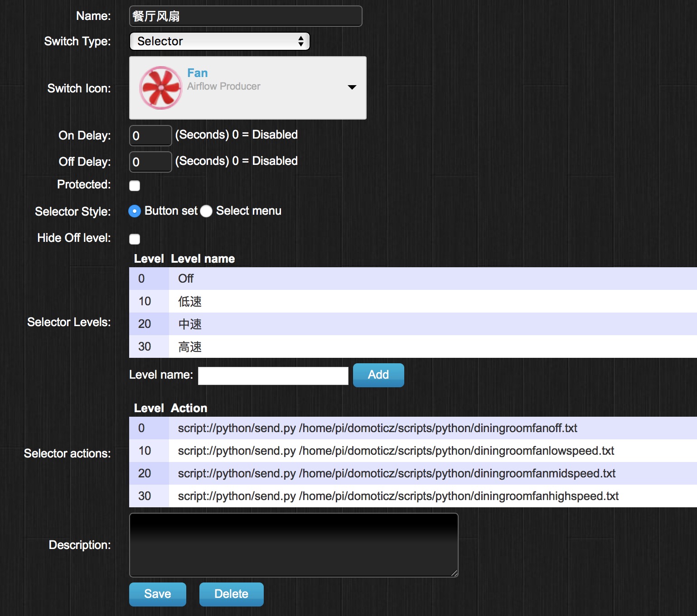Viewport: 697px width, 616px height.
Task: Toggle the Hide Off level checkbox
Action: [x=135, y=239]
